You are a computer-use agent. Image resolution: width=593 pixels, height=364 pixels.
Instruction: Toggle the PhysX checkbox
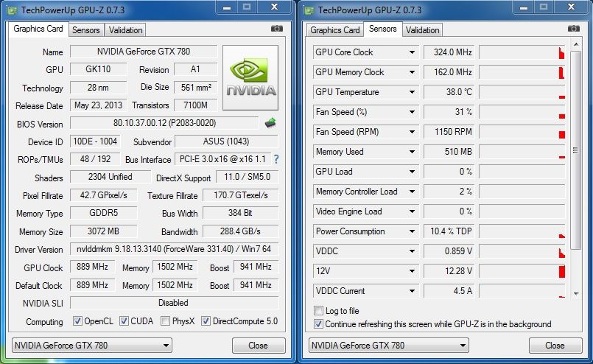tap(166, 321)
